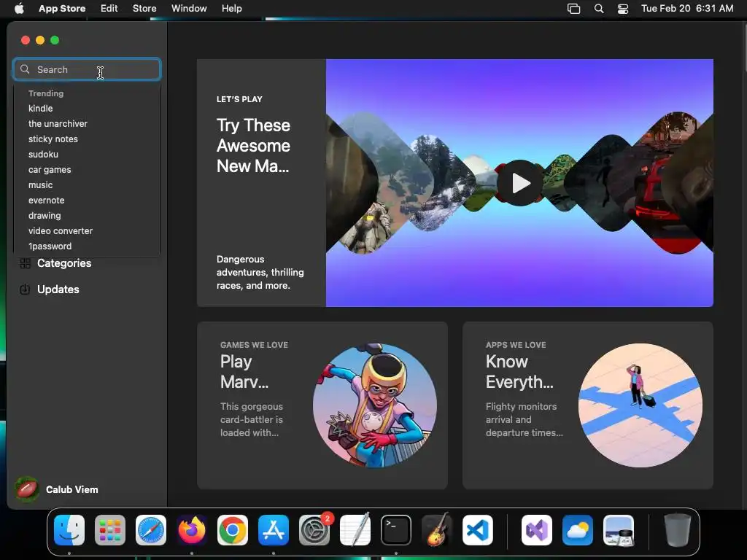Viewport: 747px width, 560px height.
Task: Open GarageBand from the Dock
Action: point(437,529)
